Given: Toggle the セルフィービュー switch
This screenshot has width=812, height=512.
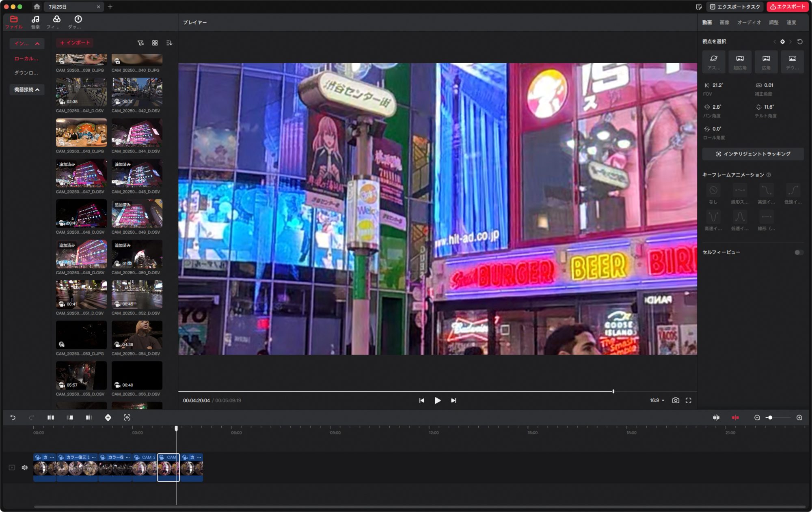Looking at the screenshot, I should [799, 252].
